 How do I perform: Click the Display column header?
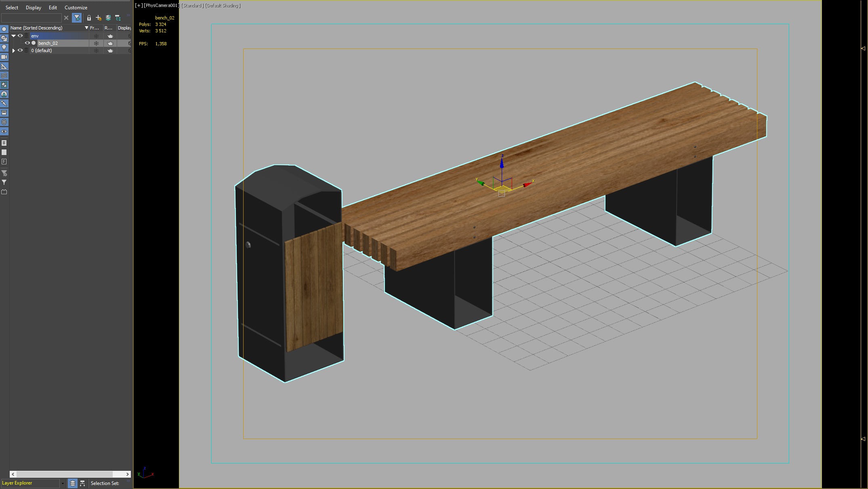click(124, 28)
